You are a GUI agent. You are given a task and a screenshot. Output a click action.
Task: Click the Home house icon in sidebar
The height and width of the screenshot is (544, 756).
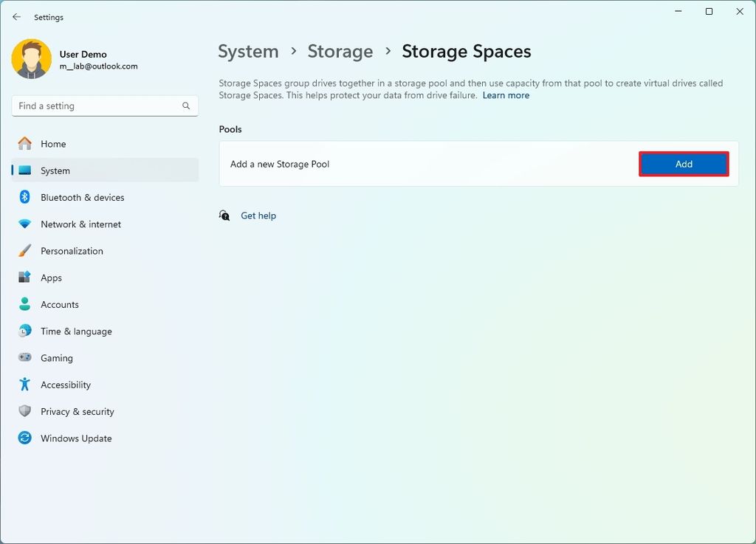25,144
